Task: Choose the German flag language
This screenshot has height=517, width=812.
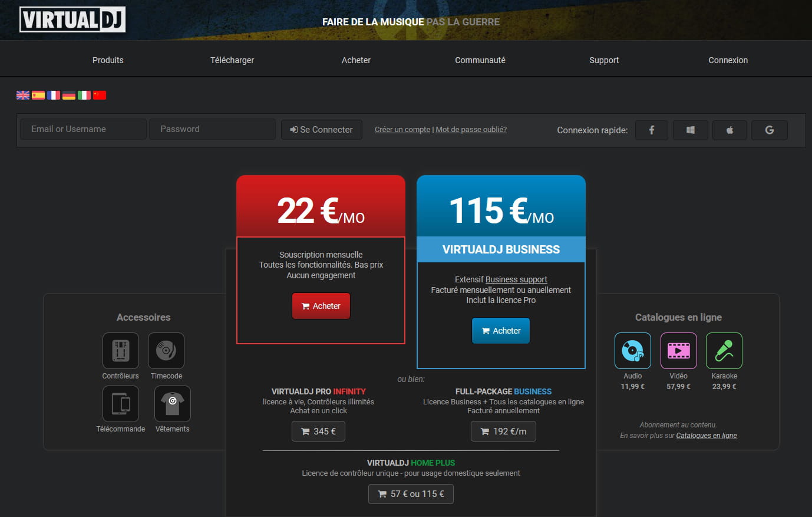Action: [x=69, y=95]
